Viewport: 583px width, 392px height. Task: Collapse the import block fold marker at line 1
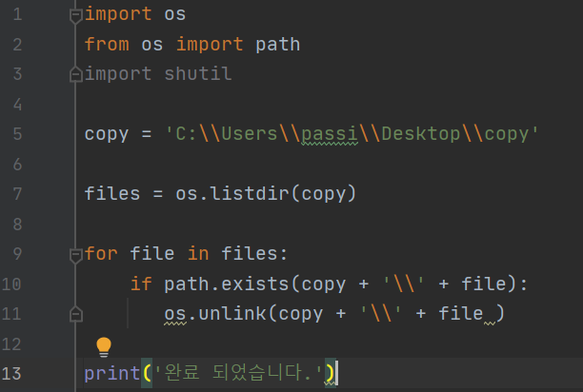tap(76, 16)
